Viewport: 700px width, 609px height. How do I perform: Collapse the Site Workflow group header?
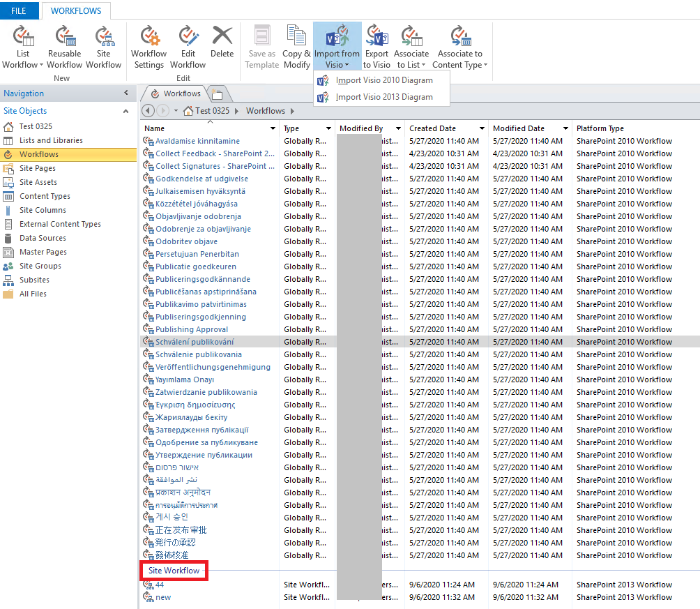174,571
